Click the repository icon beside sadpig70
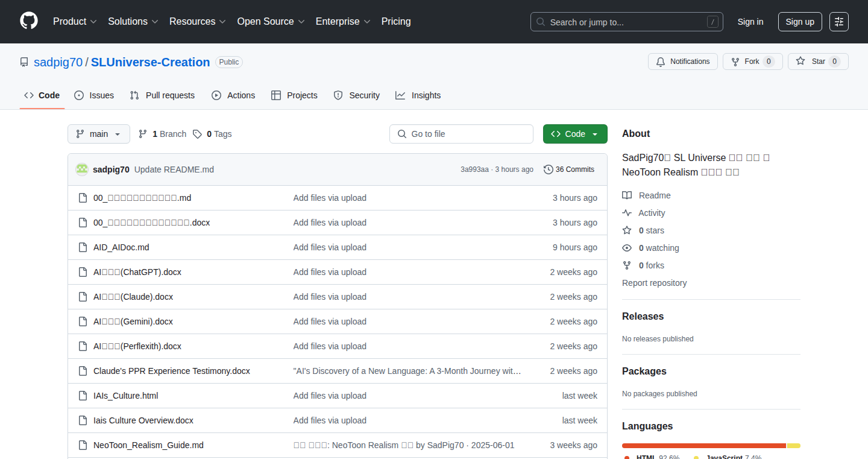The width and height of the screenshot is (868, 459). tap(24, 62)
